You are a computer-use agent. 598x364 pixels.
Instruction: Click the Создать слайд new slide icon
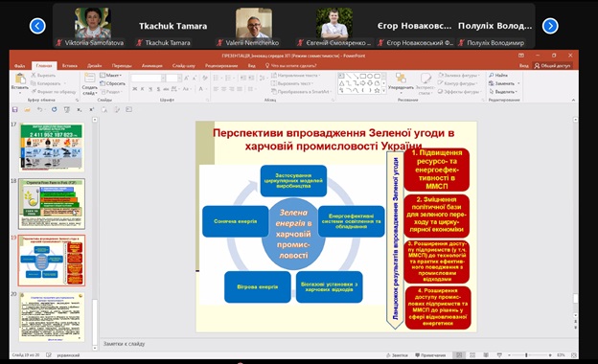(89, 79)
